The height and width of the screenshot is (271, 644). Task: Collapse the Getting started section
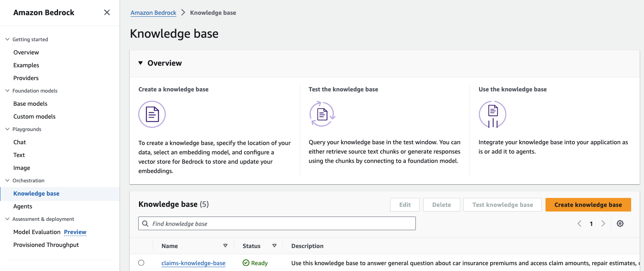pyautogui.click(x=7, y=39)
